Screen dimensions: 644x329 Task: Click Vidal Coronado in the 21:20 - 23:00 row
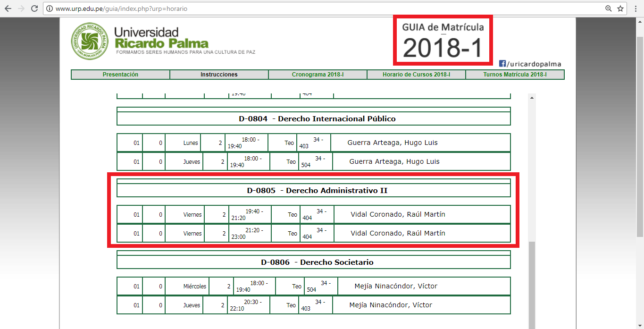tap(398, 233)
